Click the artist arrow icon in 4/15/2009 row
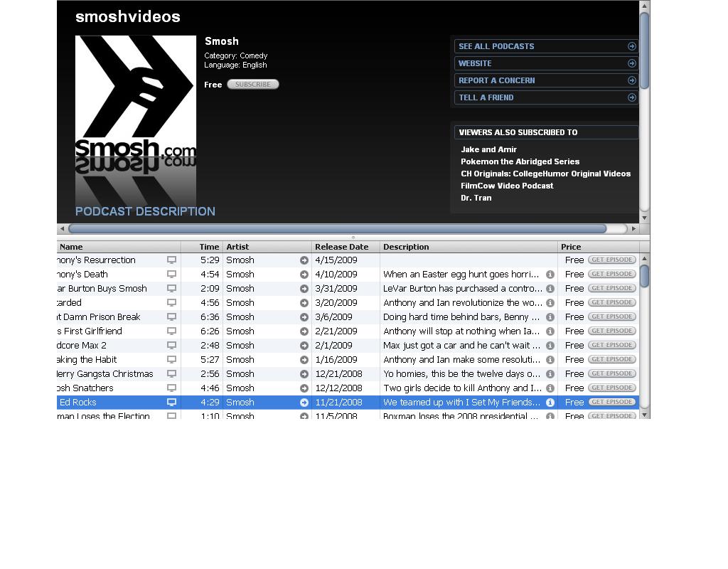Screen dimensions: 728x569 [x=304, y=260]
